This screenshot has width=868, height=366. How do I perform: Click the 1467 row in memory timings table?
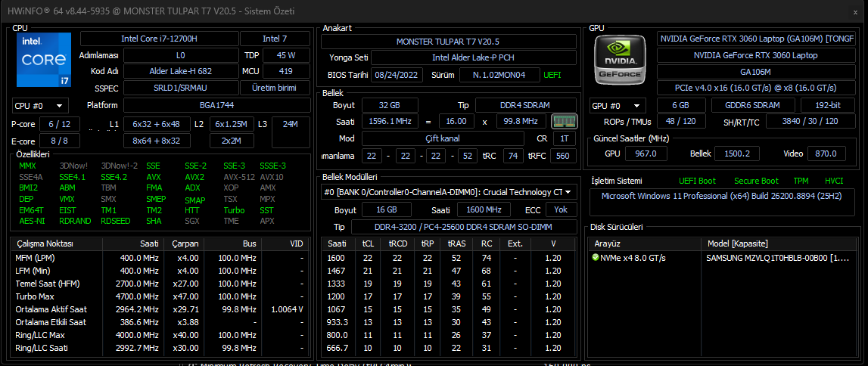[x=449, y=271]
